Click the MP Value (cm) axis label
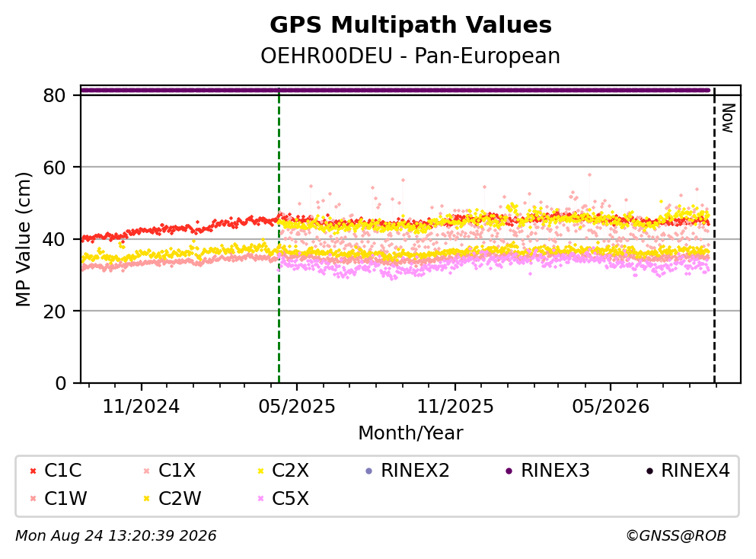Screen dimensions: 756x559 tap(23, 239)
